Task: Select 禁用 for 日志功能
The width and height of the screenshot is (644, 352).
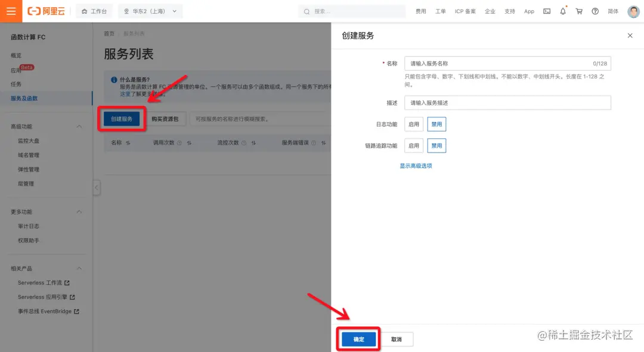Action: point(436,124)
